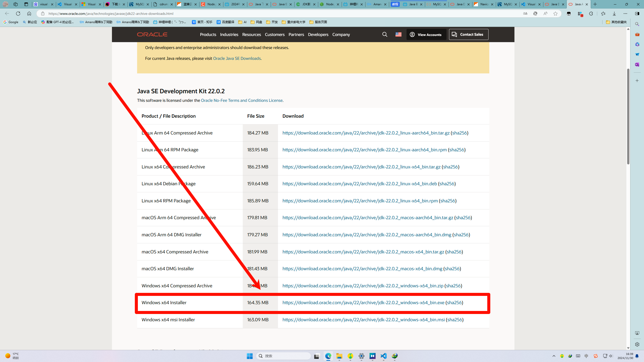Image resolution: width=644 pixels, height=362 pixels.
Task: Click the sidebar customize plus icon
Action: [x=637, y=81]
